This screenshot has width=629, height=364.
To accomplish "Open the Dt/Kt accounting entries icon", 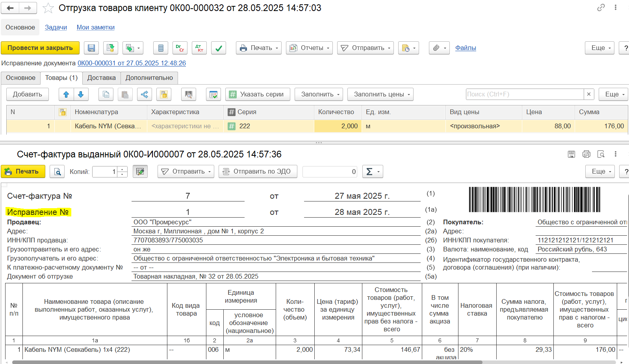I will (199, 48).
